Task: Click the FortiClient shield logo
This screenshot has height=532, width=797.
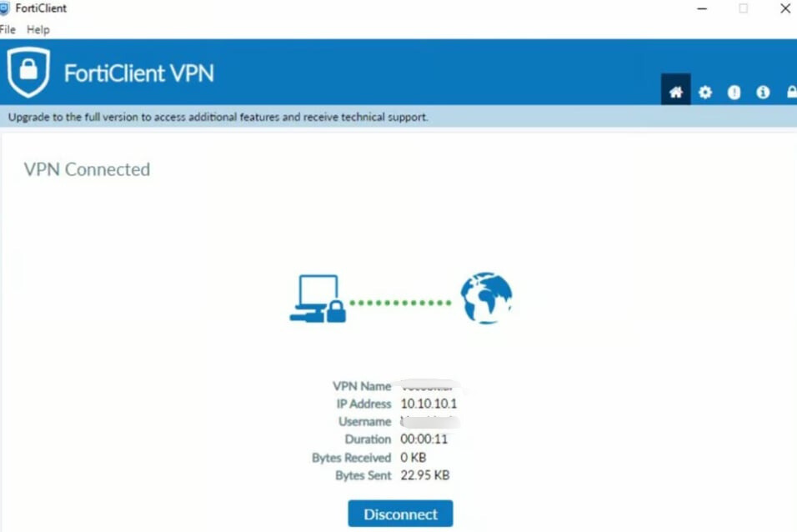Action: 28,72
